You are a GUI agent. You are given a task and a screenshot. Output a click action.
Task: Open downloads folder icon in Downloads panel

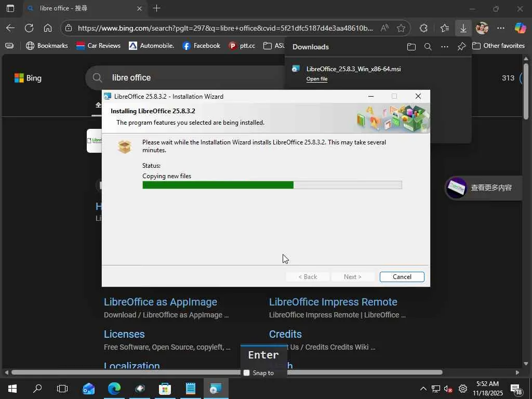[411, 47]
